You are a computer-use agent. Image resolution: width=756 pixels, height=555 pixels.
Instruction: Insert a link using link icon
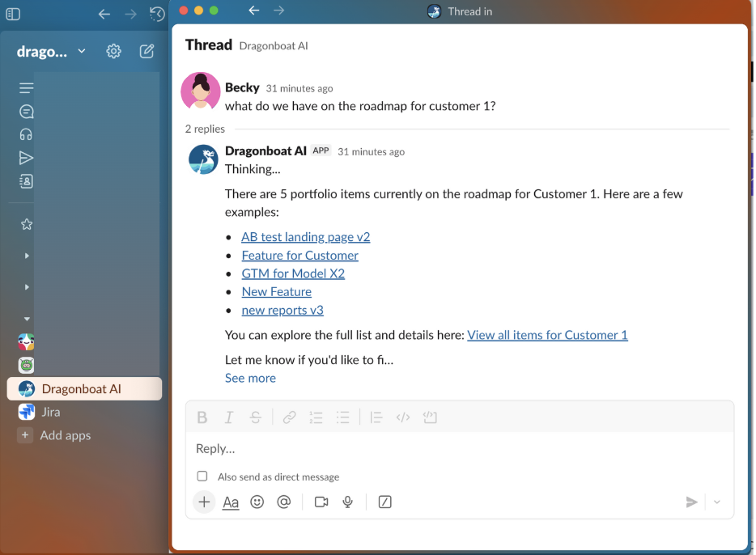coord(289,417)
